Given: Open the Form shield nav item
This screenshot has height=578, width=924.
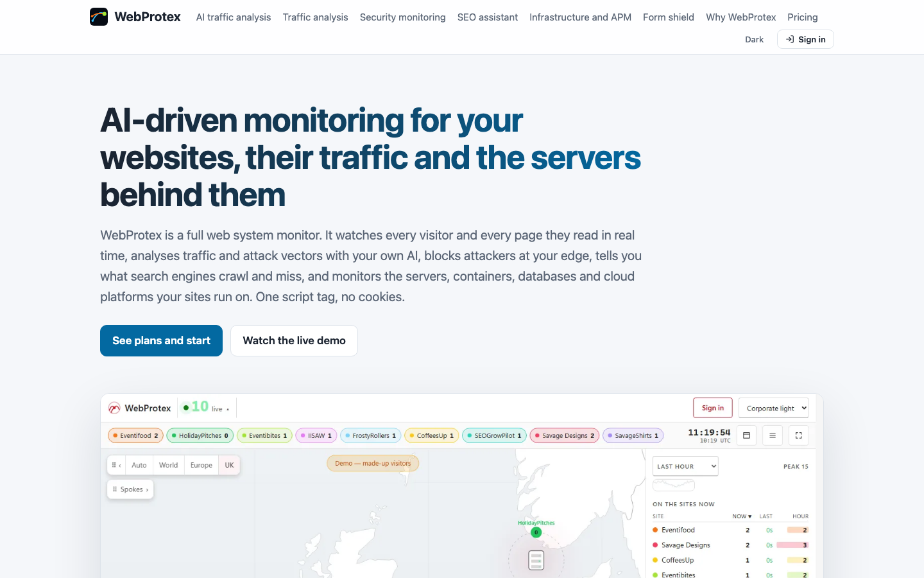Looking at the screenshot, I should pos(669,17).
